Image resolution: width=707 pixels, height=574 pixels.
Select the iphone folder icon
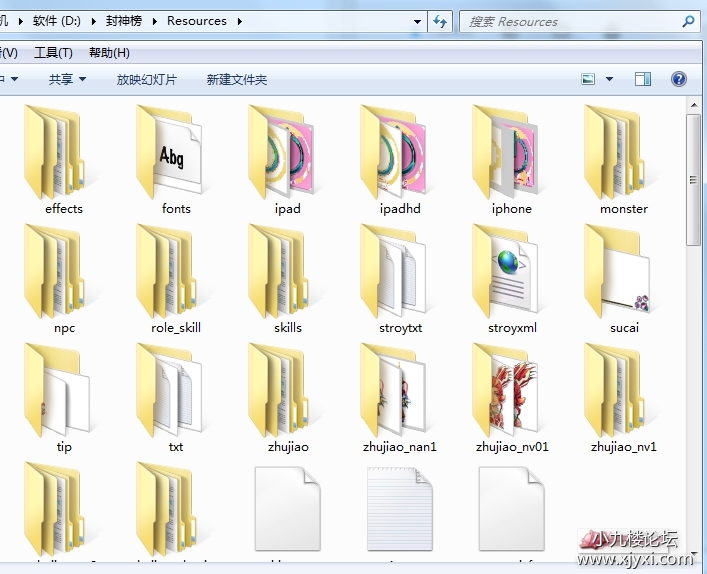511,153
